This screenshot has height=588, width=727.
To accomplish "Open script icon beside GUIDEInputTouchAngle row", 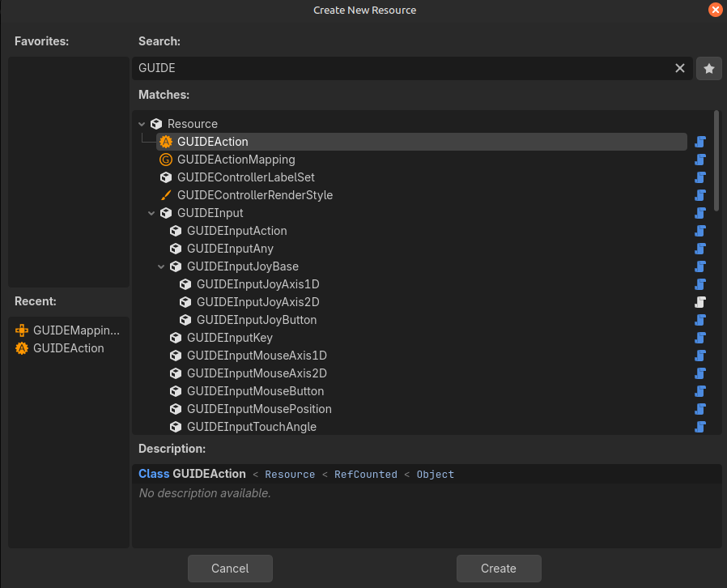I will click(x=700, y=427).
